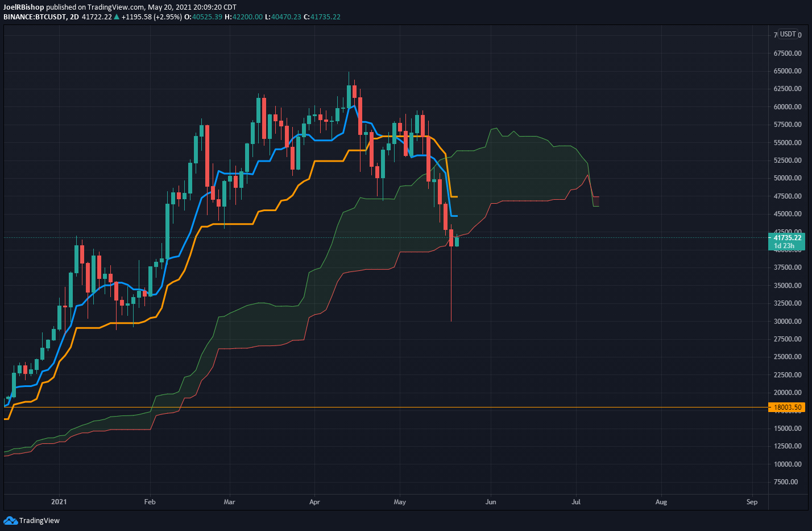
Task: Click the 67500.00 price axis label
Action: point(788,53)
